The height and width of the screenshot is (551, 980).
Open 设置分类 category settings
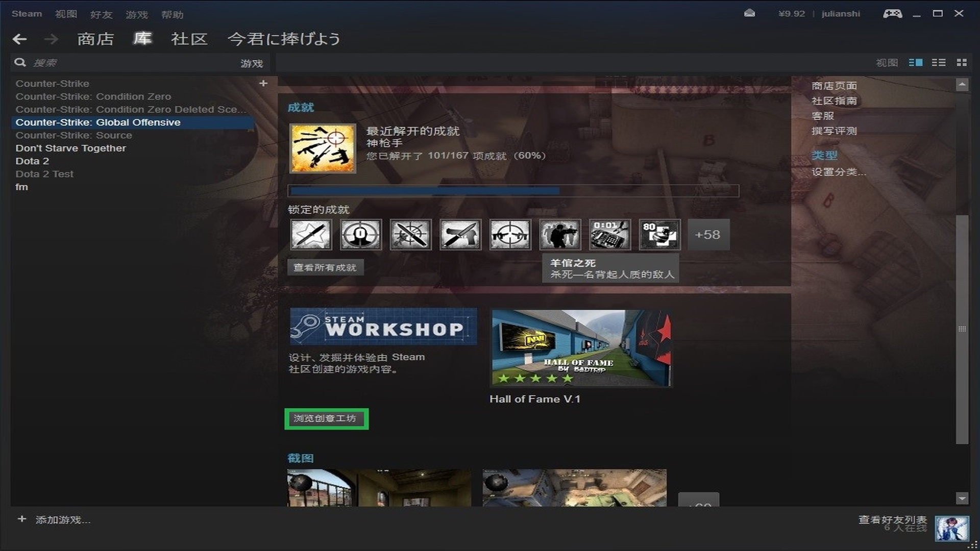click(838, 172)
